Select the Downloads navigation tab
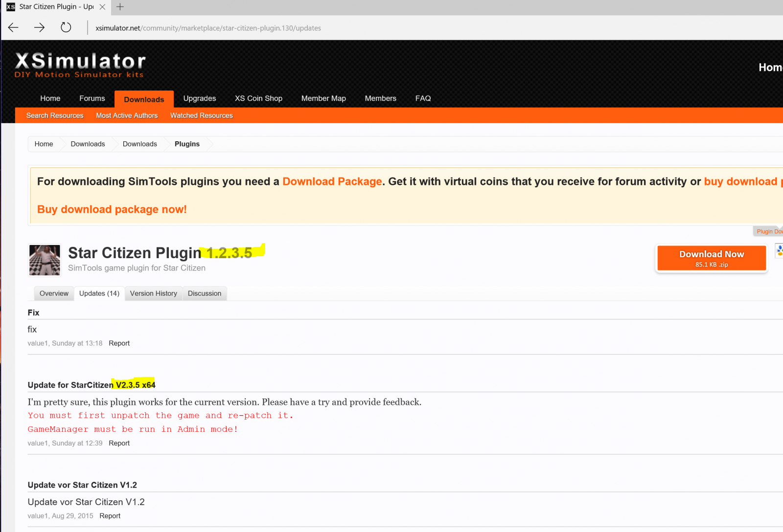 click(x=144, y=99)
